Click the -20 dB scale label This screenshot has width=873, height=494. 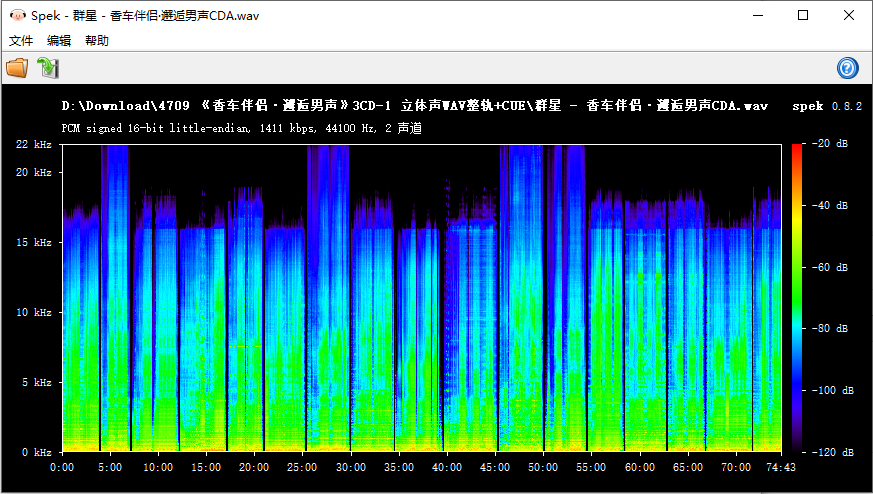click(x=830, y=144)
